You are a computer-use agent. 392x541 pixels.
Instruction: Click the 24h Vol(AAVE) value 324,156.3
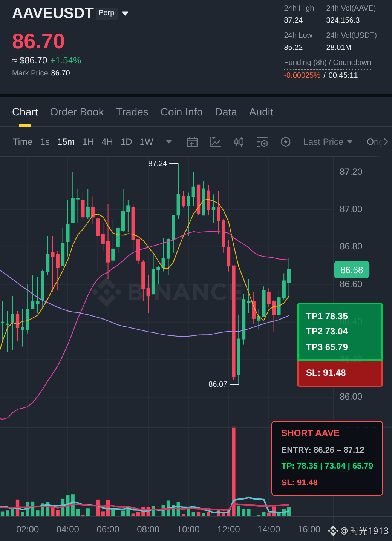tap(343, 20)
